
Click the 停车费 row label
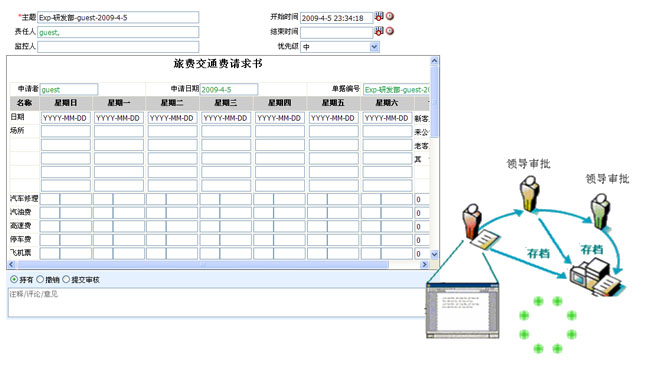[21, 239]
